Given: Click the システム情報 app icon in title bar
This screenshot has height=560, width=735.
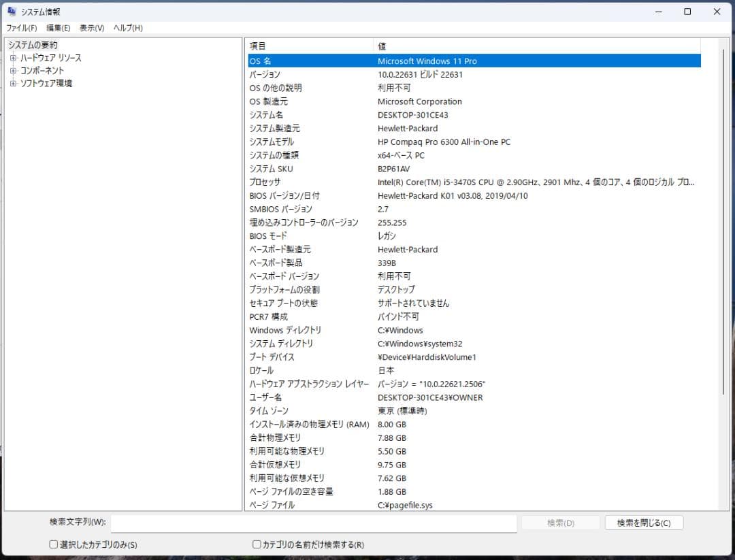Looking at the screenshot, I should 12,11.
